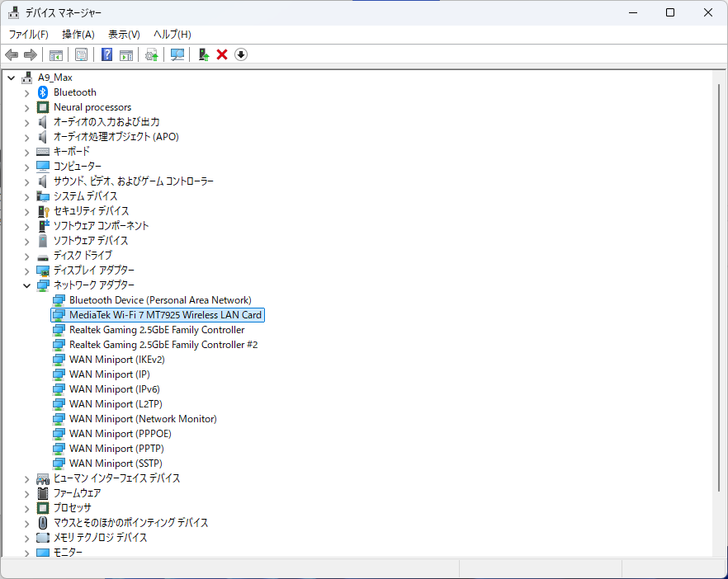Select the A9_Max computer name
Screen dimensions: 728x579
tap(54, 78)
